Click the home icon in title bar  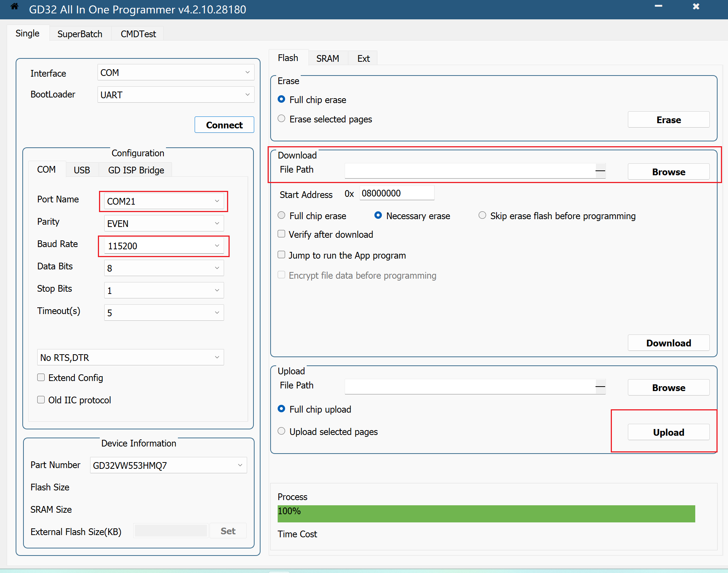click(x=15, y=6)
